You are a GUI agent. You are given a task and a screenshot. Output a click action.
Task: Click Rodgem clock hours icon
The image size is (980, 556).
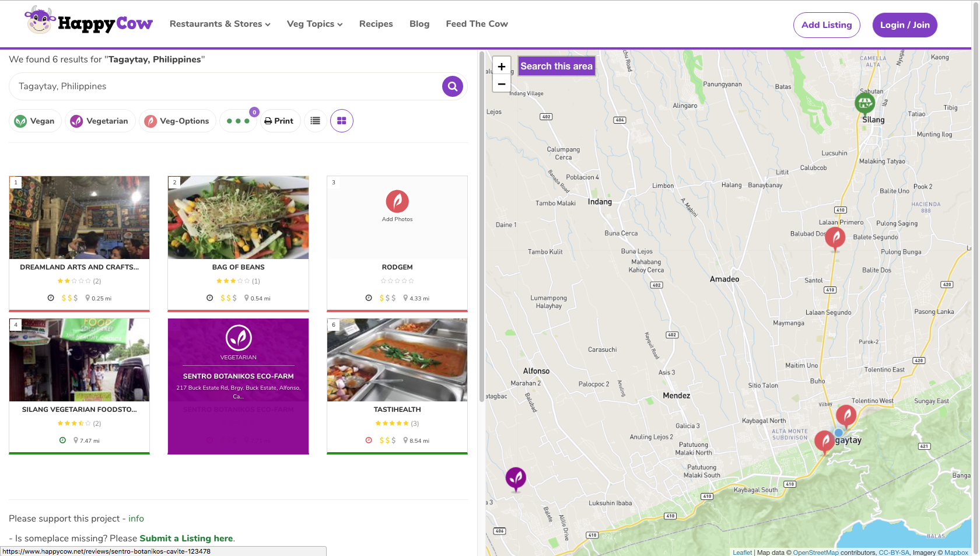point(369,298)
